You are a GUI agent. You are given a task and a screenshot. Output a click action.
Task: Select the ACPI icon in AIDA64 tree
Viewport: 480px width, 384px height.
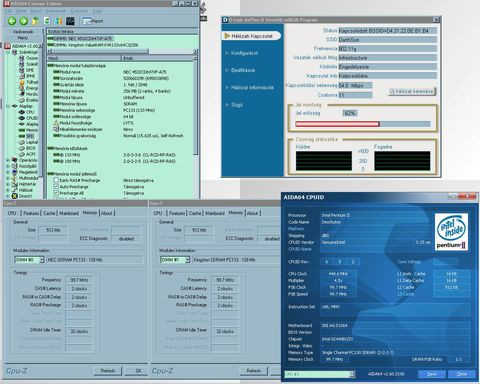(22, 154)
